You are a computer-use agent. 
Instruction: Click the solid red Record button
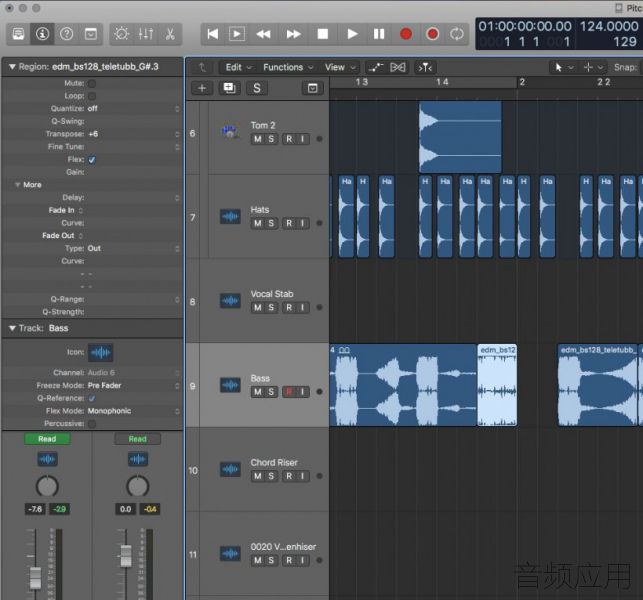click(x=406, y=34)
